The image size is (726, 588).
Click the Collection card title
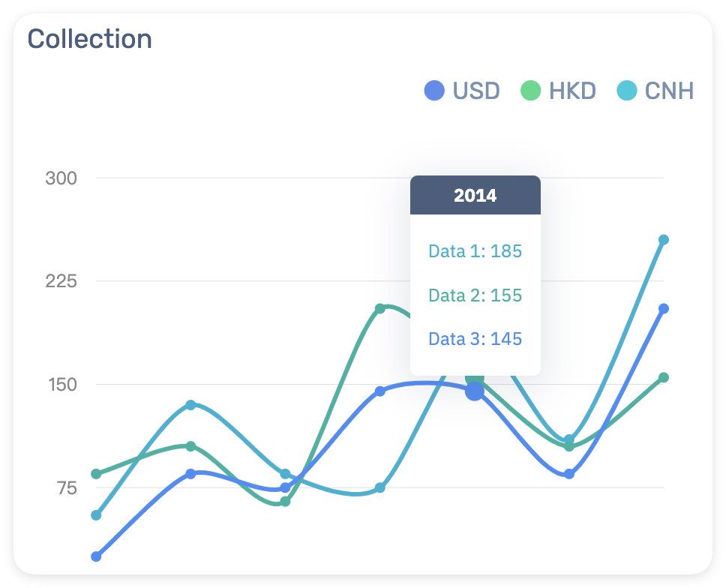89,39
